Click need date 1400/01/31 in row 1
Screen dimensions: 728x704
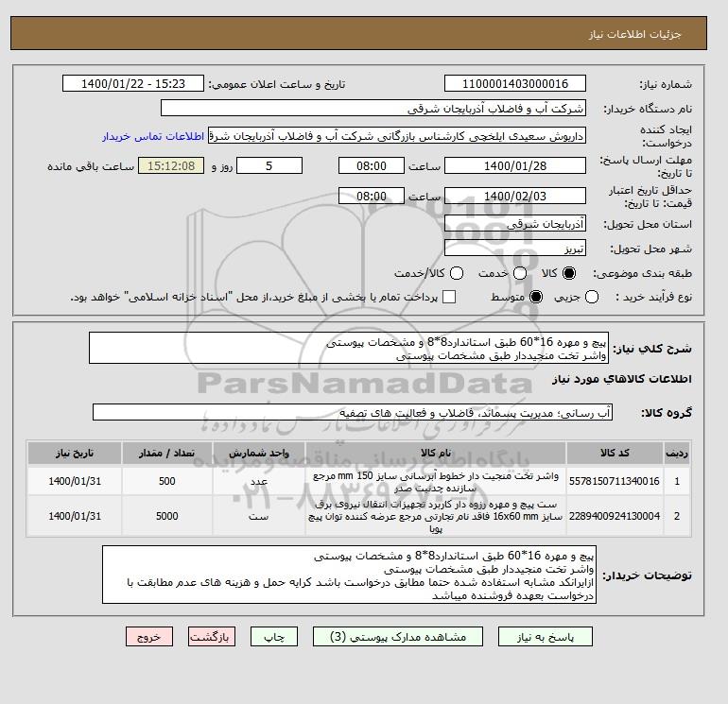(75, 481)
